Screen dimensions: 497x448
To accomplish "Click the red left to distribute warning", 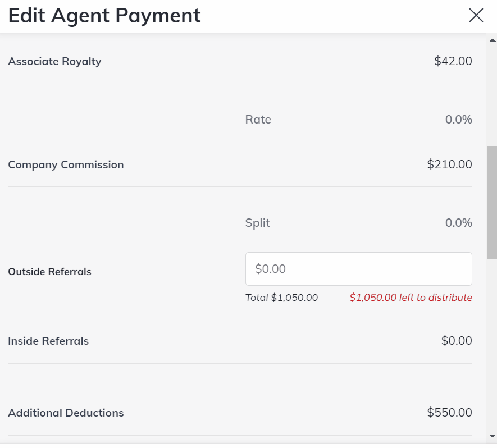I will (411, 298).
